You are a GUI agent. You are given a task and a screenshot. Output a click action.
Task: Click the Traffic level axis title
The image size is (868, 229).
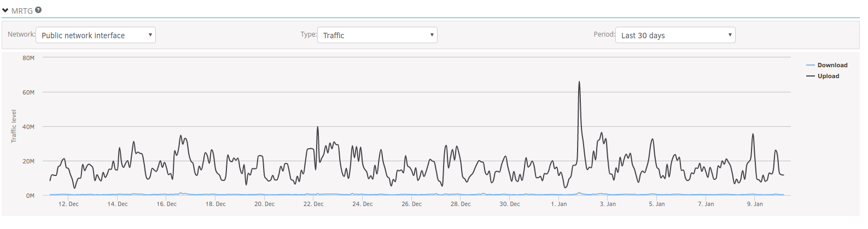click(x=14, y=126)
